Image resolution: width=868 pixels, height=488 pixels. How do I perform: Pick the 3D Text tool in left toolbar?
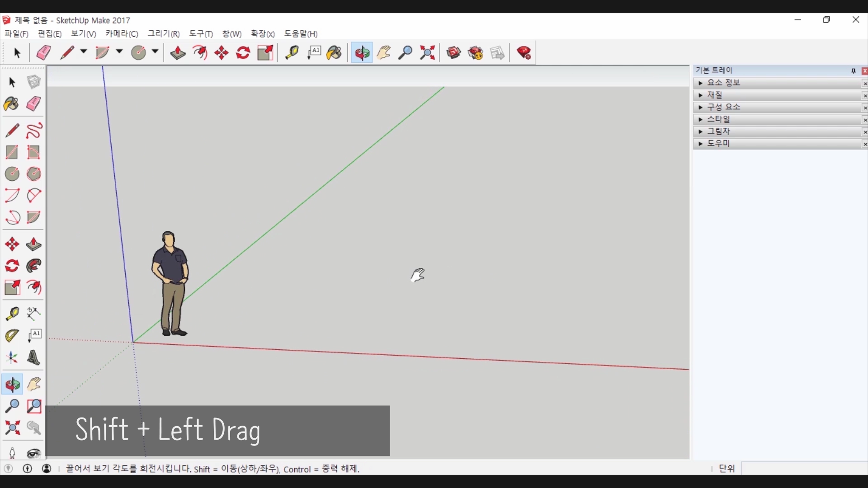[33, 357]
